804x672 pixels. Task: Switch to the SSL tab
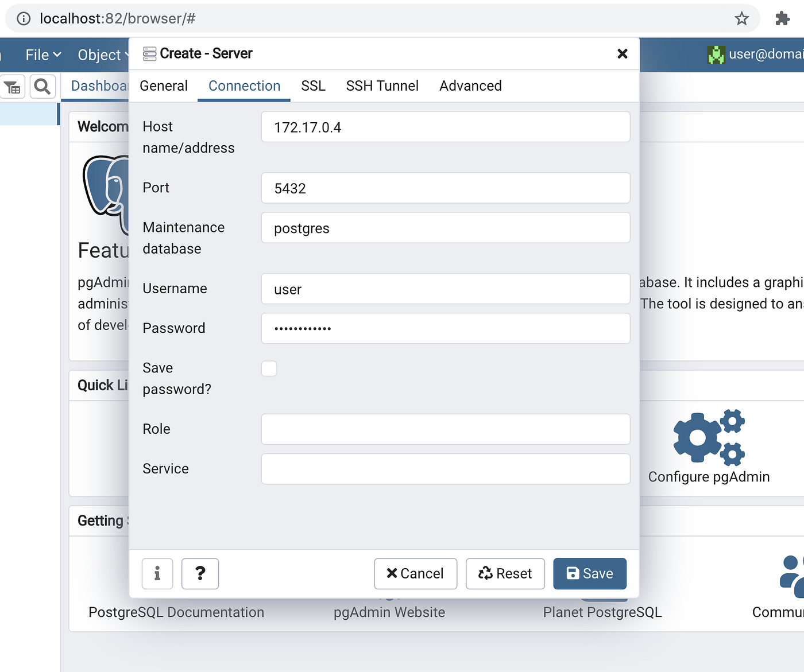tap(313, 86)
